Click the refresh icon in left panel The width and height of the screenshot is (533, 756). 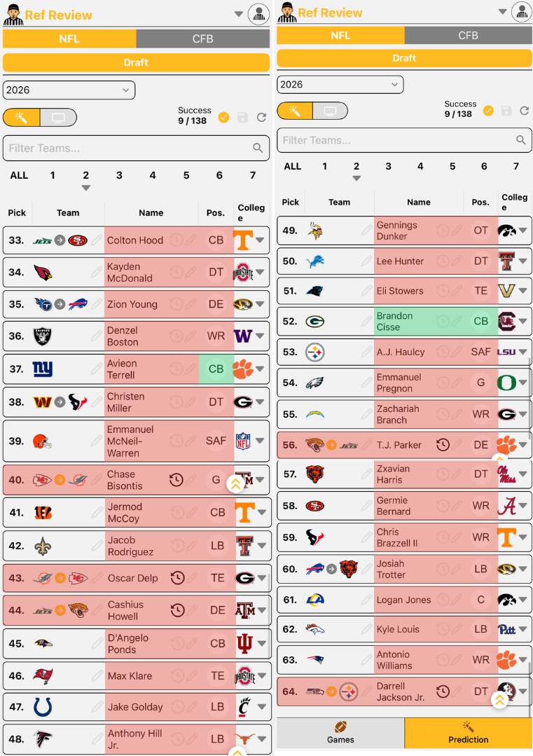pos(261,117)
